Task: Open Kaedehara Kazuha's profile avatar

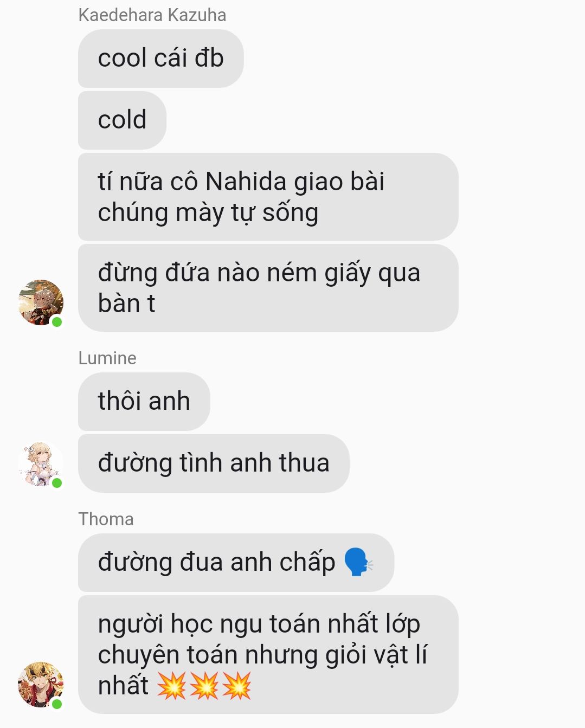Action: 41,302
